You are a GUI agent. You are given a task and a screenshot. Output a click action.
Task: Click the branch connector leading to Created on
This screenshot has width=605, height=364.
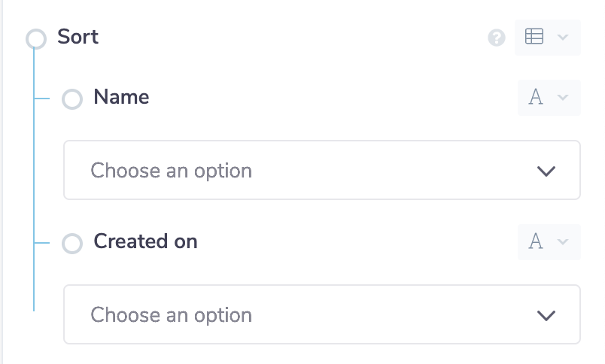click(44, 243)
